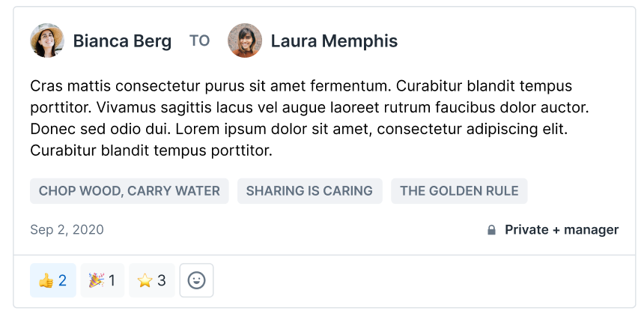Select the SHARING IS CARING tag

click(x=309, y=191)
